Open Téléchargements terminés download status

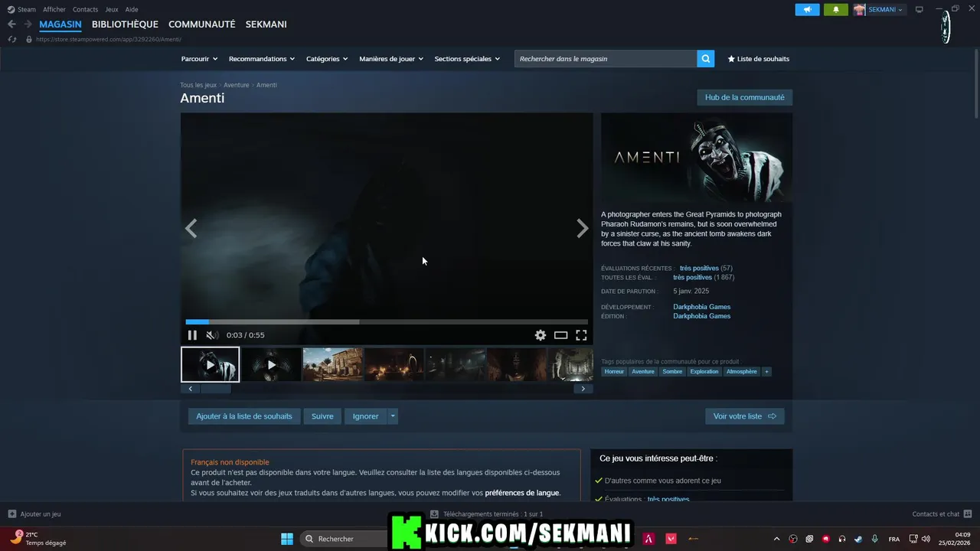pos(487,514)
